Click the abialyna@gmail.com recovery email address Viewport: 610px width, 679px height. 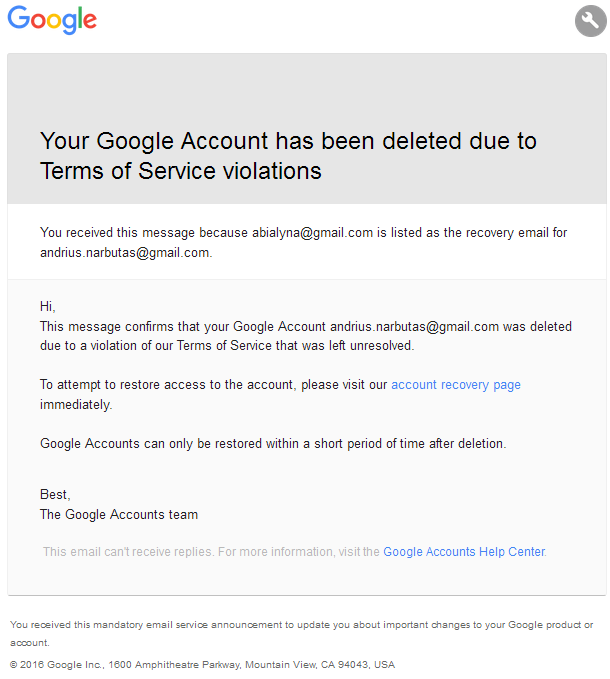point(312,233)
